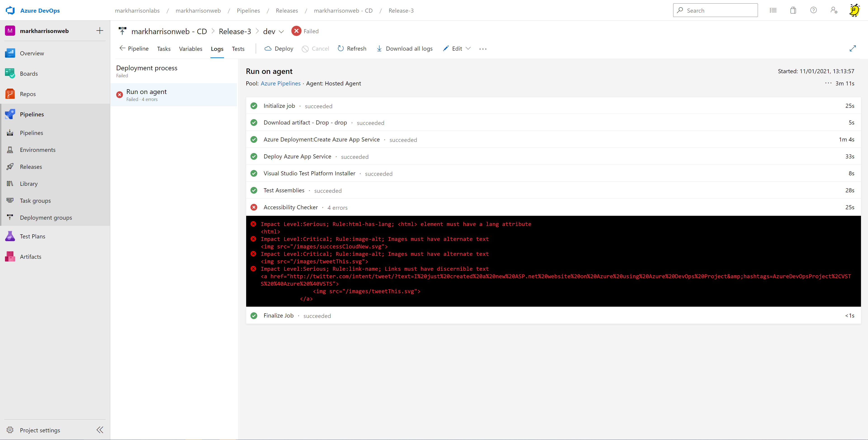868x440 pixels.
Task: Open the Azure Pipelines pool link
Action: point(280,84)
